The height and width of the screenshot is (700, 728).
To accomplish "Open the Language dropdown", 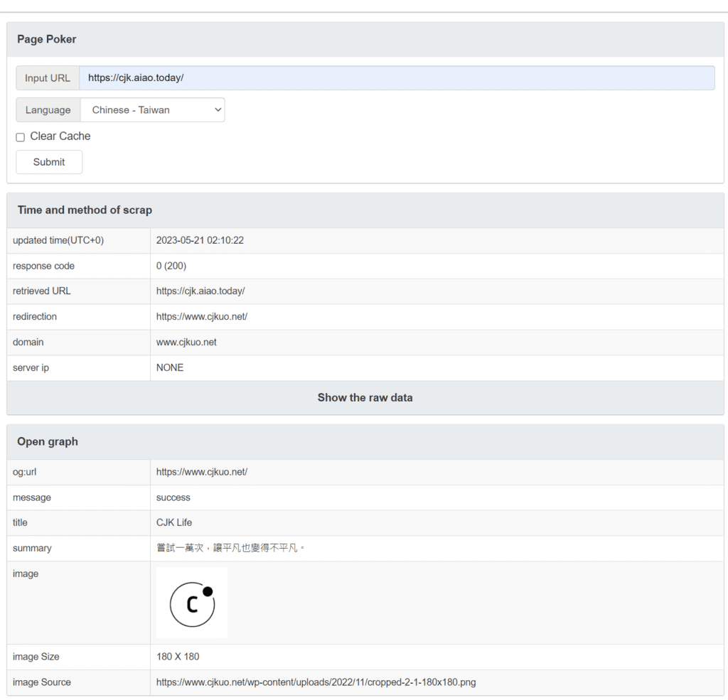I will (x=153, y=110).
